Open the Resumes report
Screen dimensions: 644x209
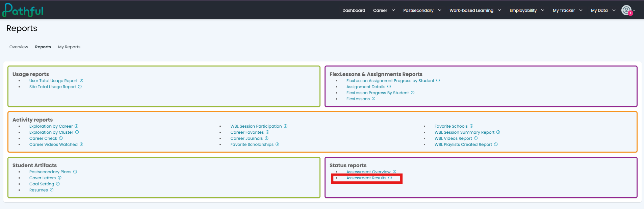point(38,190)
